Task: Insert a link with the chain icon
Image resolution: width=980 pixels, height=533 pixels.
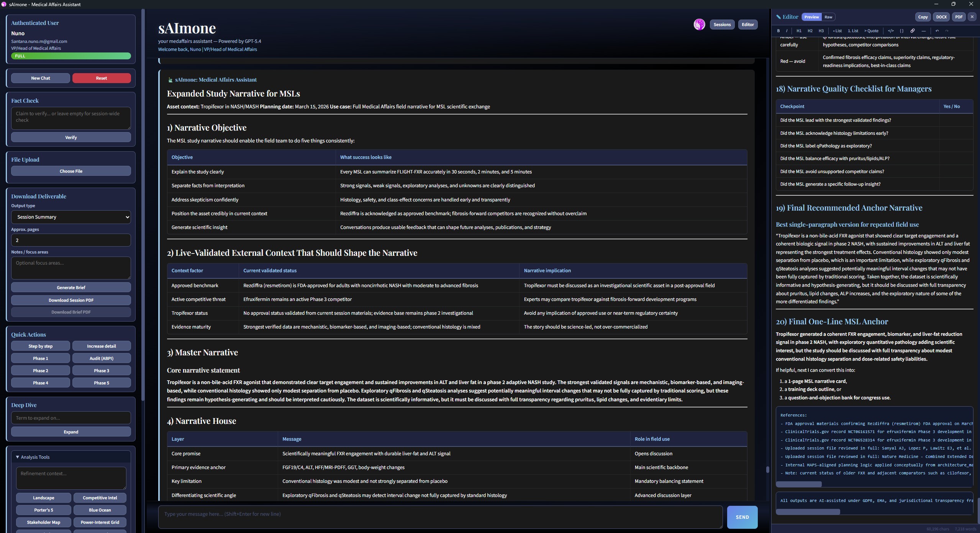Action: (913, 31)
